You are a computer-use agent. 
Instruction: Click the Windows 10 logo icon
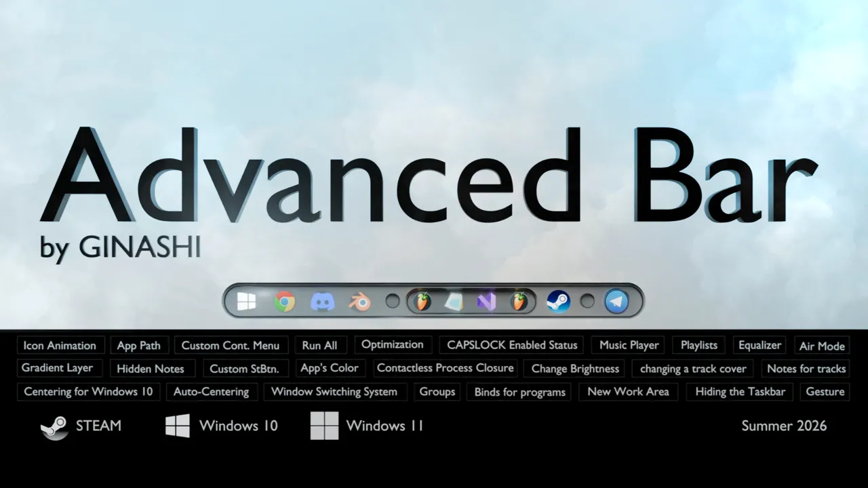tap(178, 426)
